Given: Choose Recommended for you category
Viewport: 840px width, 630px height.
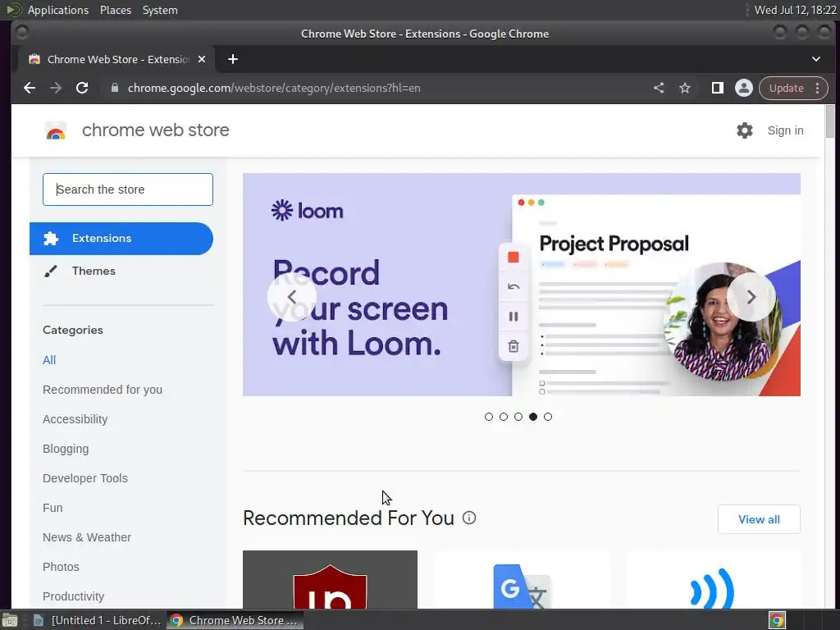Looking at the screenshot, I should coord(103,390).
